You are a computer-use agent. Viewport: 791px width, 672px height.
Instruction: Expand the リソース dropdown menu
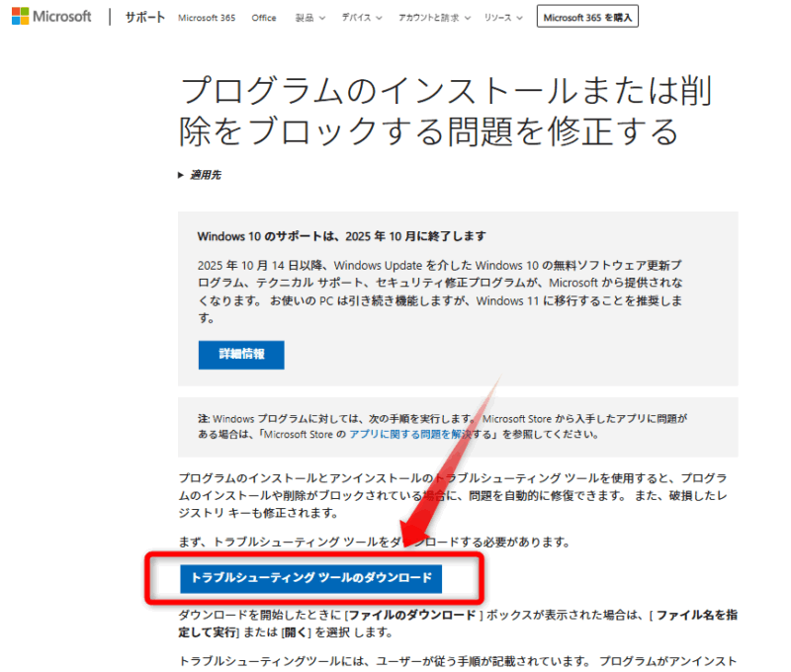pyautogui.click(x=503, y=18)
